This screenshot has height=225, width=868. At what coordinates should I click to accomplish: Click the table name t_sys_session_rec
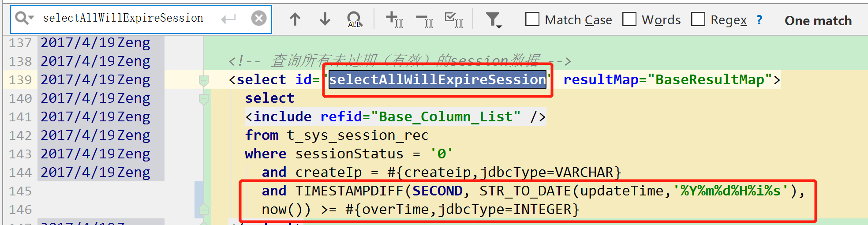[x=357, y=135]
